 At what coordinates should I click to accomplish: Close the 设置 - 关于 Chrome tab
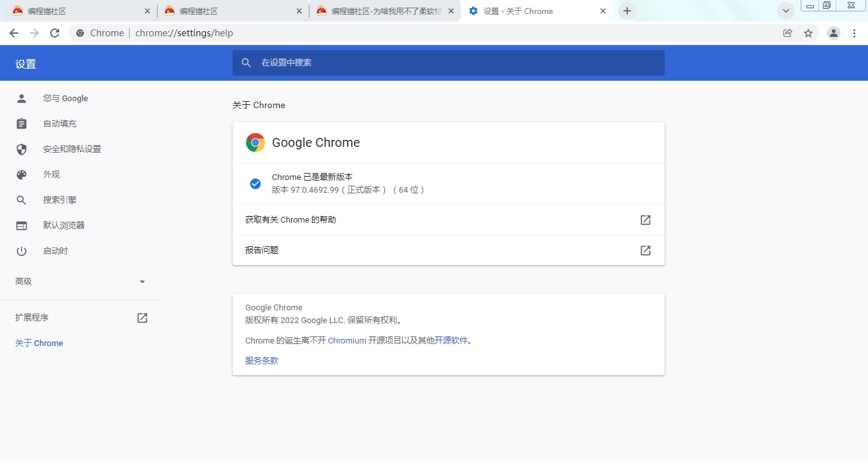click(x=603, y=11)
